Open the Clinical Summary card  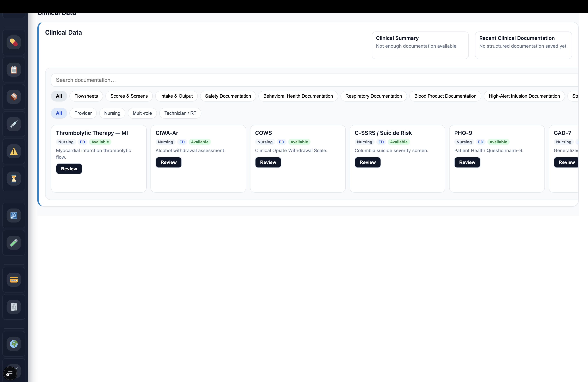[420, 45]
